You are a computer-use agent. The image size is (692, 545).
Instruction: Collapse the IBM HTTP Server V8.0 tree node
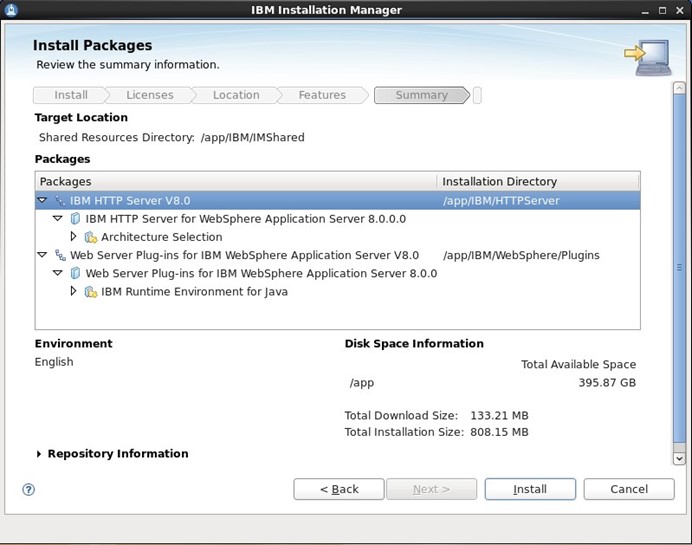pos(43,201)
